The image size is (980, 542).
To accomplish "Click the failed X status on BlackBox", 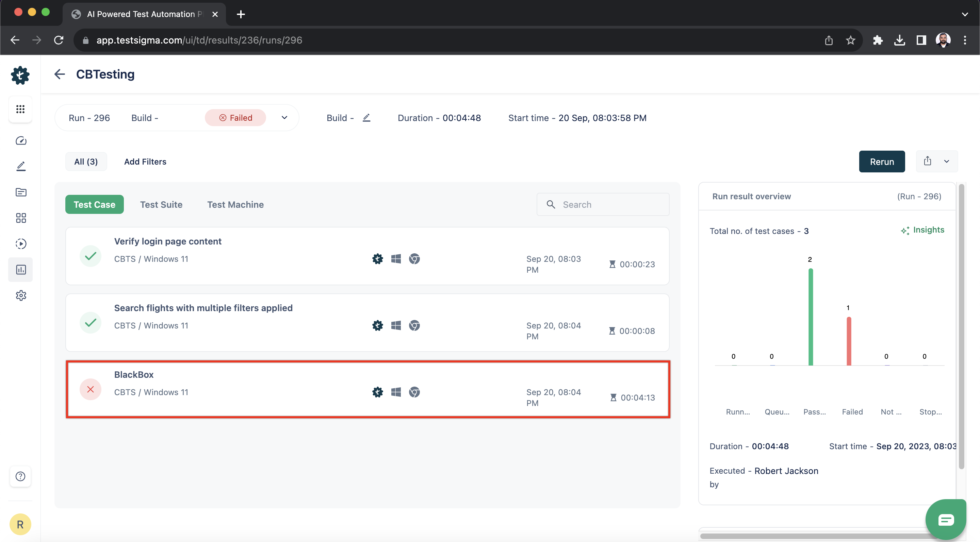I will tap(91, 389).
